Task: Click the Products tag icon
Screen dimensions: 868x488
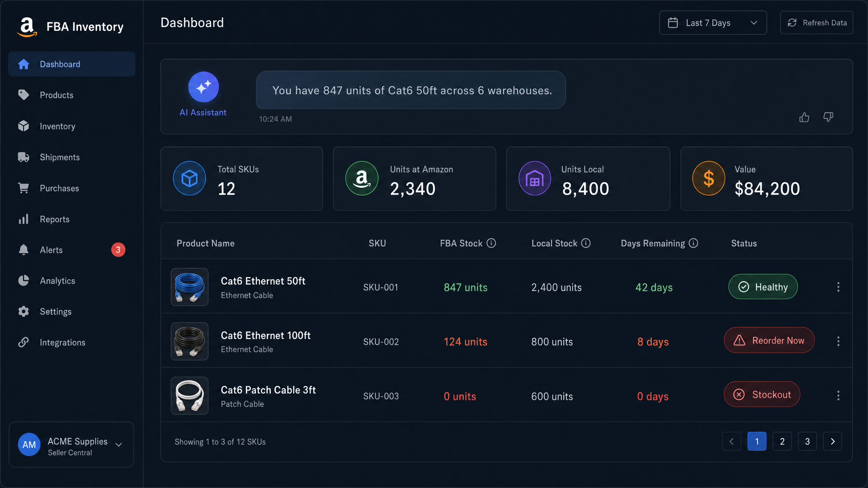Action: point(24,95)
